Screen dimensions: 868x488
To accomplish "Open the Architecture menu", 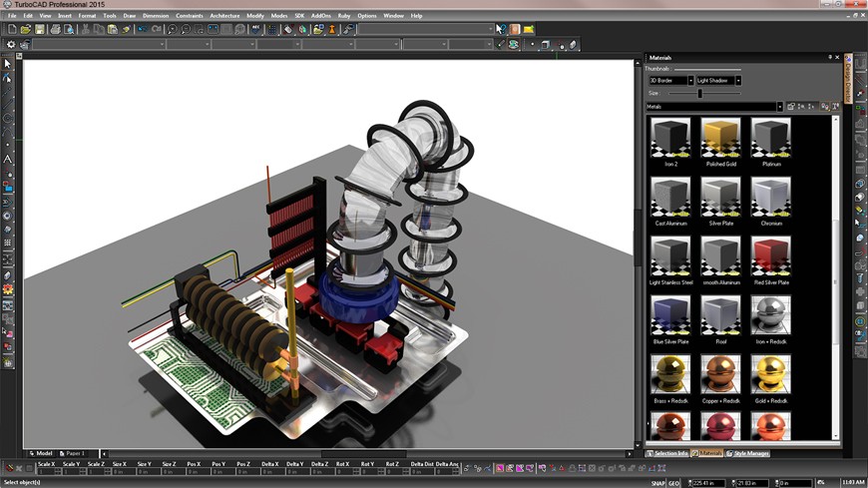I will point(224,16).
